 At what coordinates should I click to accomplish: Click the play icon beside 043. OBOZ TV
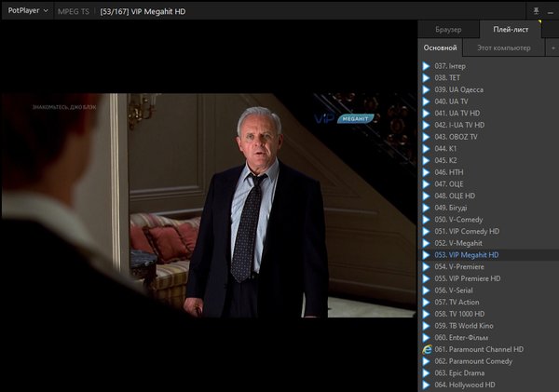point(426,137)
